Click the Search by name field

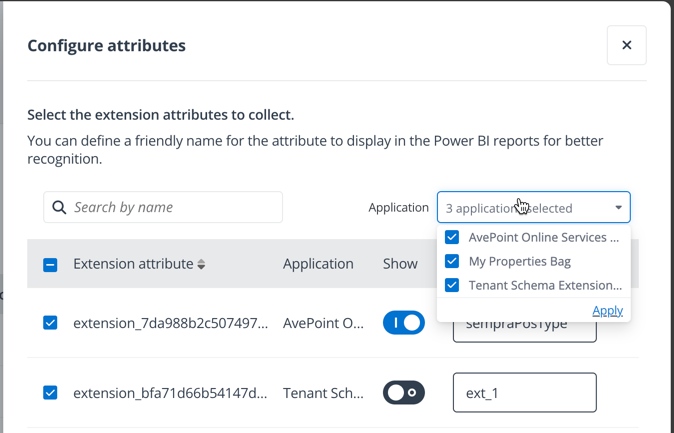pyautogui.click(x=170, y=207)
